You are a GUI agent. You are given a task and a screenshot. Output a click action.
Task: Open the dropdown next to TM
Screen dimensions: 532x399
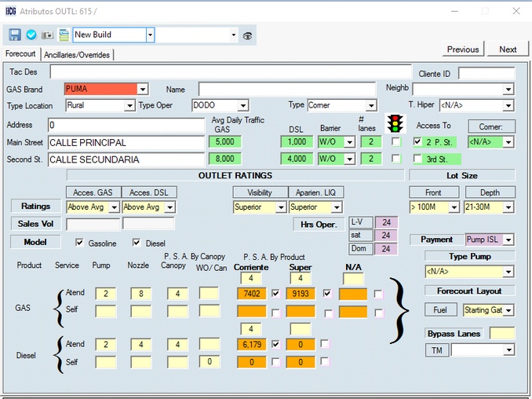tap(508, 350)
